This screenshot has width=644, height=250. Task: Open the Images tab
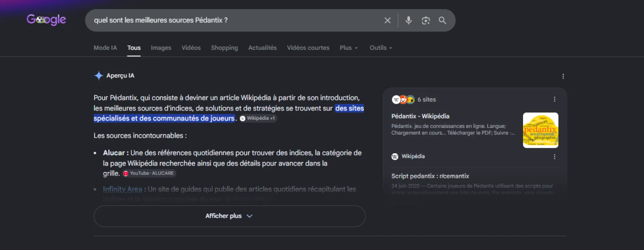point(161,48)
